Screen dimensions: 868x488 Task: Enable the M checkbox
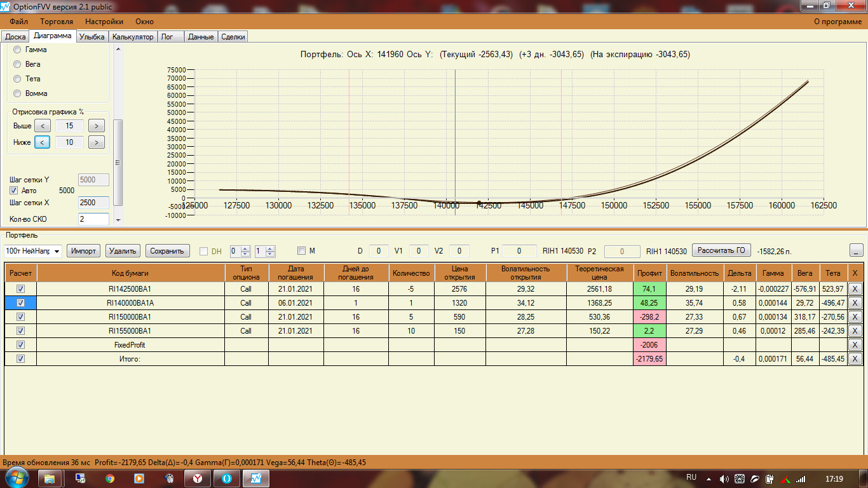pyautogui.click(x=301, y=251)
